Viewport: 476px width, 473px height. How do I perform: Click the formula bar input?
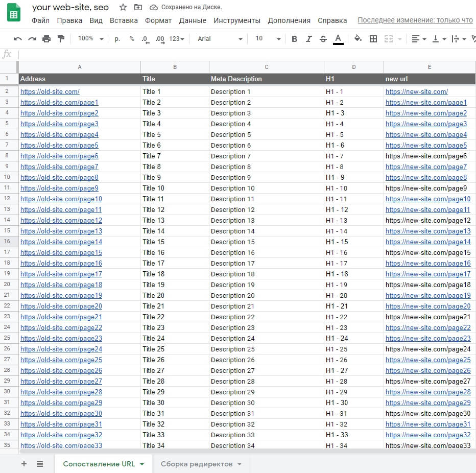[x=247, y=54]
